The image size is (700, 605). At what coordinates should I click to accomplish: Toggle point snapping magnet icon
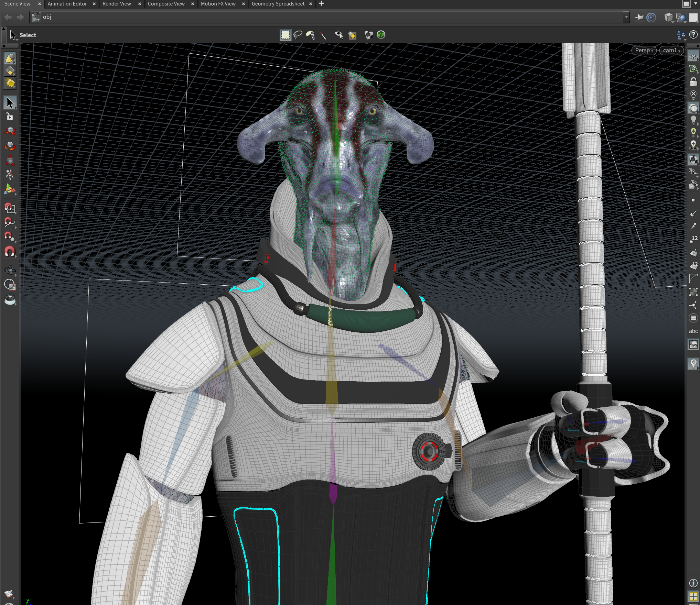coord(10,237)
